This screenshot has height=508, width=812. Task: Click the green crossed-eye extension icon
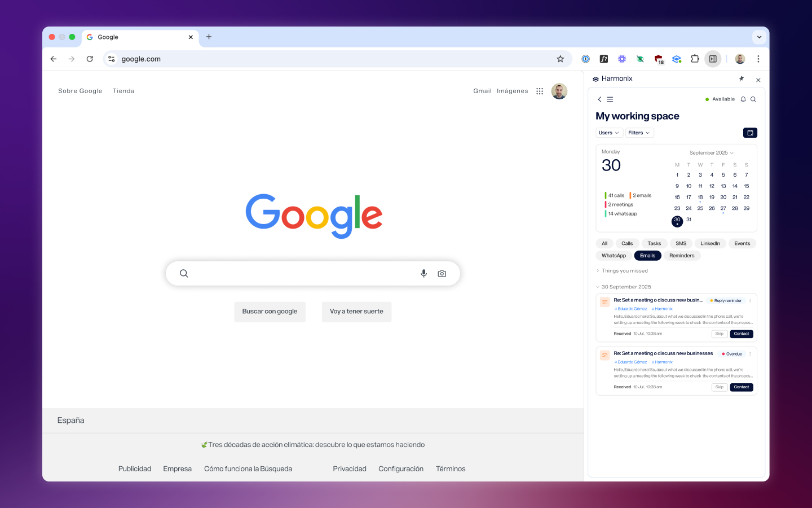click(640, 59)
